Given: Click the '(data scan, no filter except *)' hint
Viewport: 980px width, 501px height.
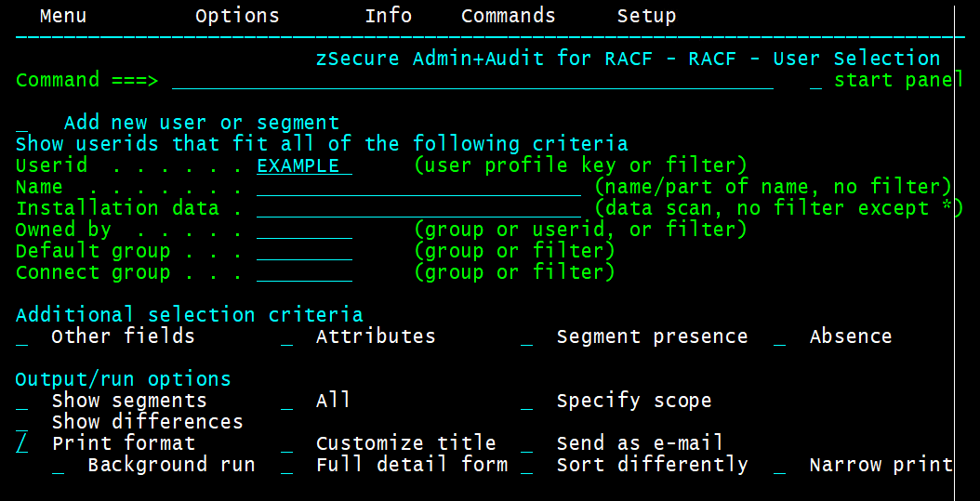Looking at the screenshot, I should (778, 208).
